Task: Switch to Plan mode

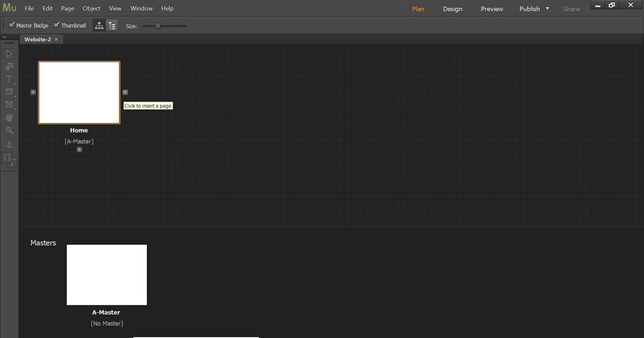Action: click(x=418, y=9)
